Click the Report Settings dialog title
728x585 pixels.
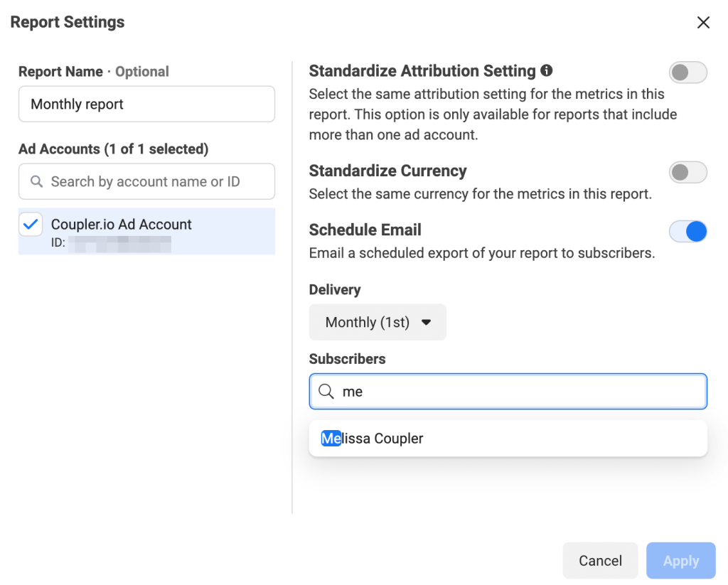[67, 22]
